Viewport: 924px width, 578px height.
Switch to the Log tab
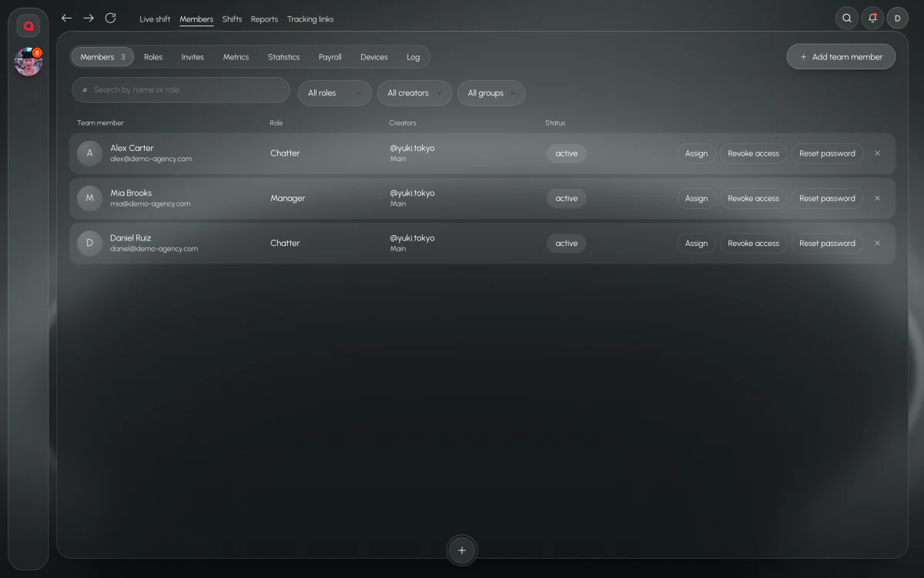click(413, 57)
